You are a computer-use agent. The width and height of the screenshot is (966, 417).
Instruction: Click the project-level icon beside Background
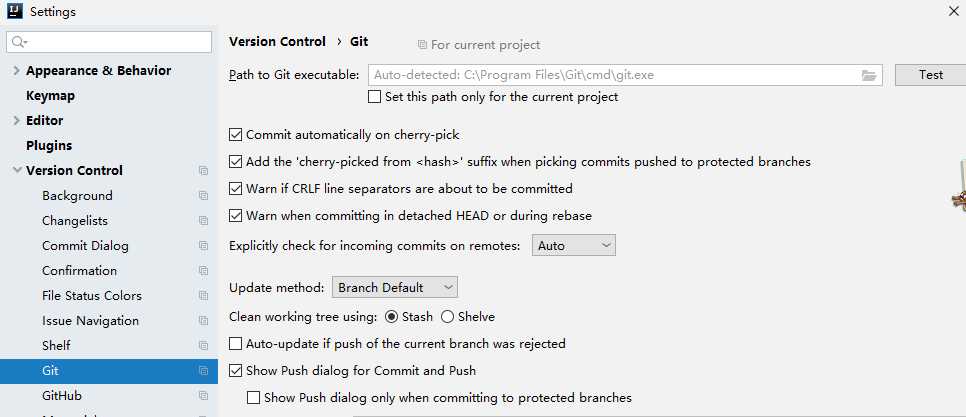point(203,196)
